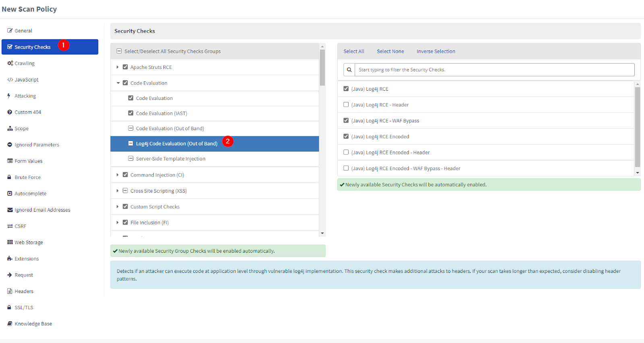644x343 pixels.
Task: Select the Command Injection (CI) group row
Action: tap(215, 175)
